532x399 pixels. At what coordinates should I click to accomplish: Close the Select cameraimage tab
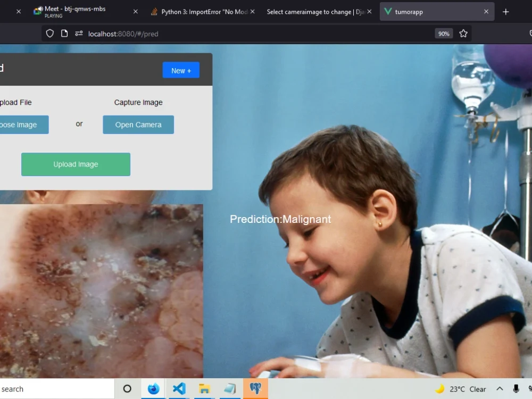tap(369, 12)
